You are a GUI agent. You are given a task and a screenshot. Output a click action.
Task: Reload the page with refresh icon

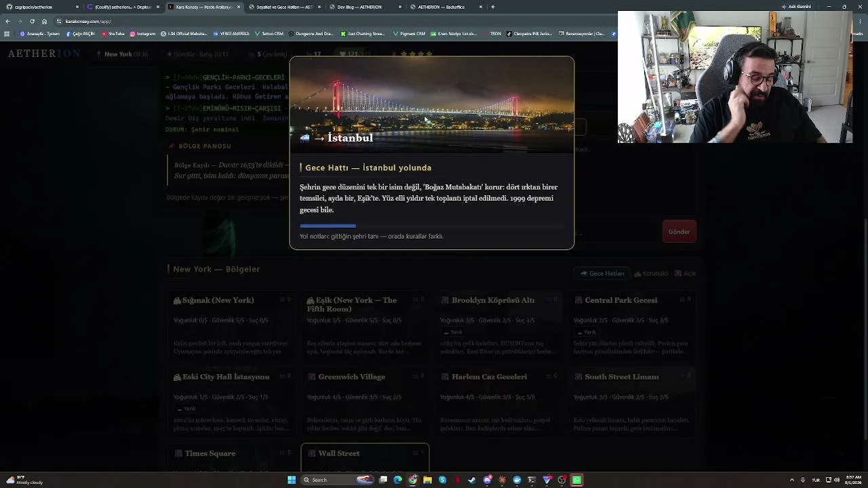coord(32,21)
